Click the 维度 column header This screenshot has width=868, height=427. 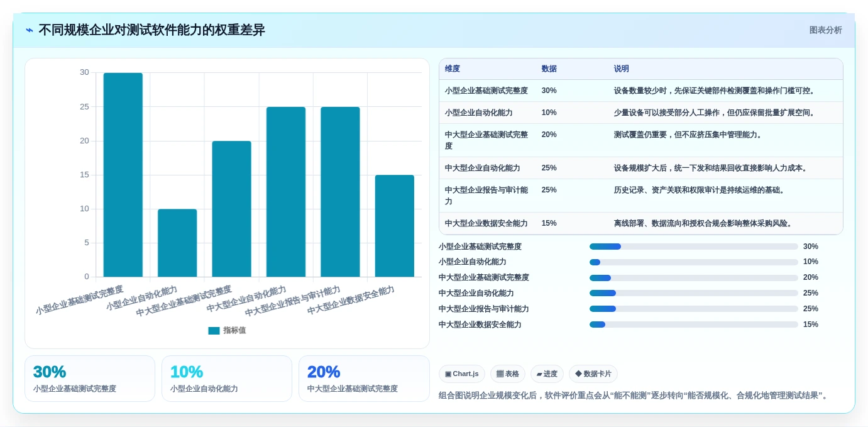tap(453, 69)
